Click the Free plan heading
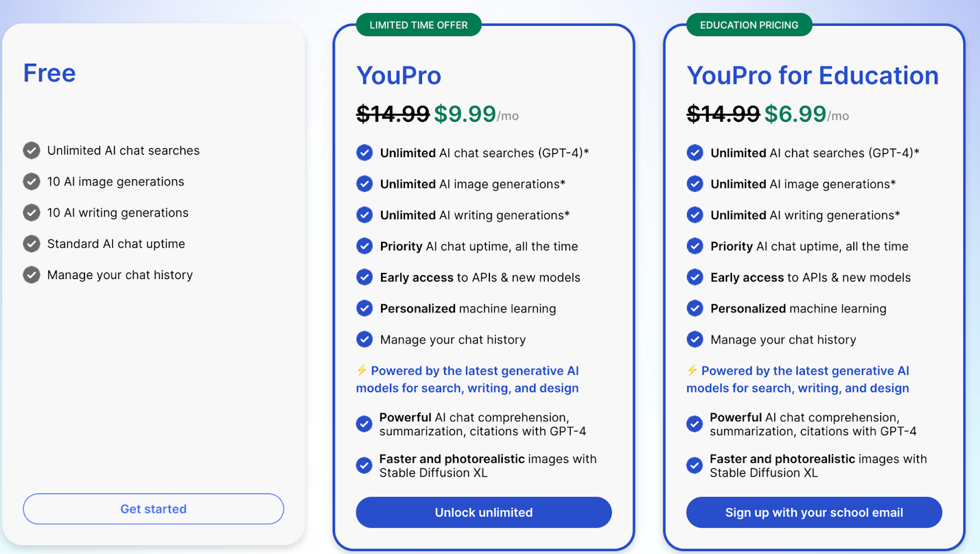 tap(50, 73)
